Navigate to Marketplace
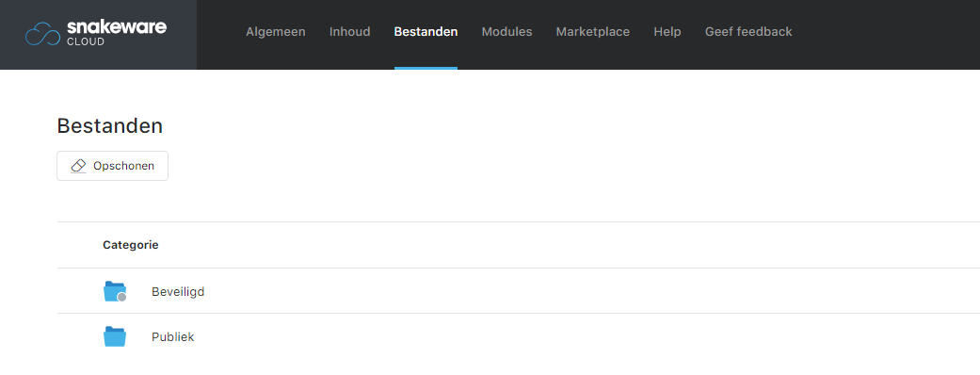Screen dimensions: 980x375 (593, 32)
